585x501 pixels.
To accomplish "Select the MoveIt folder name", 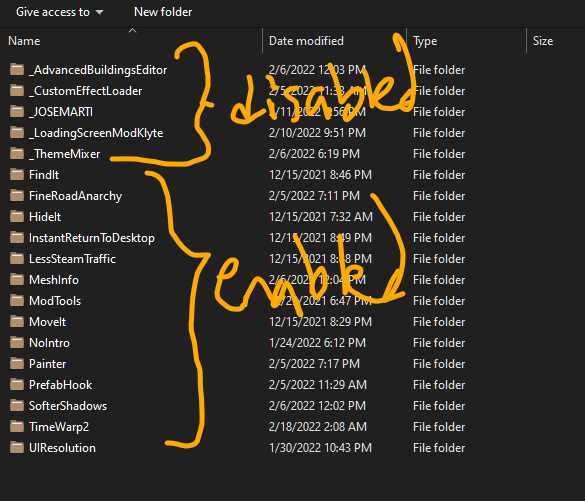I will pyautogui.click(x=48, y=322).
